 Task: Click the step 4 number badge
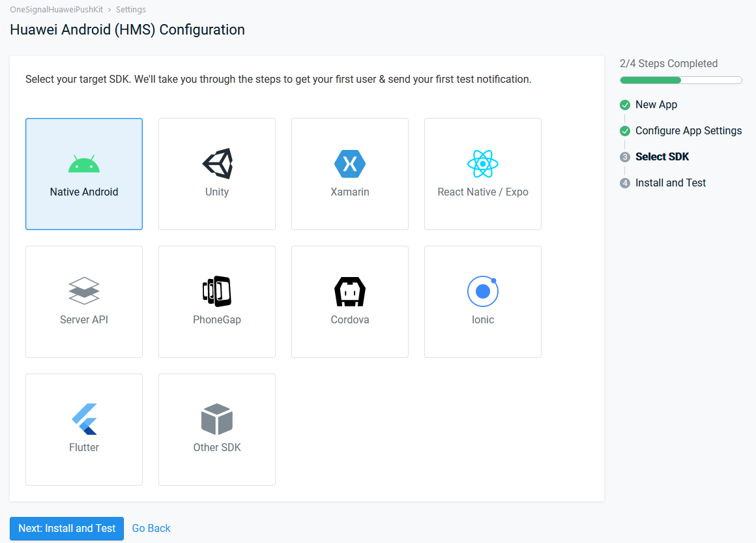(625, 183)
